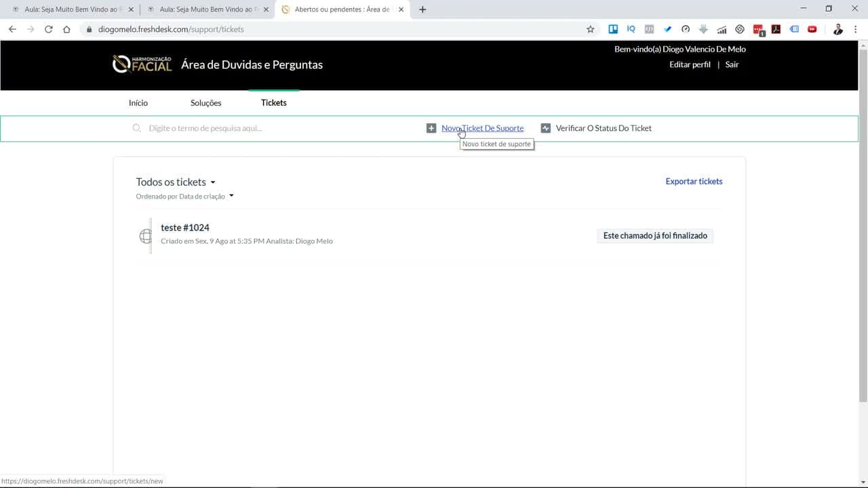868x488 pixels.
Task: Go to the browser home page
Action: pyautogui.click(x=66, y=29)
